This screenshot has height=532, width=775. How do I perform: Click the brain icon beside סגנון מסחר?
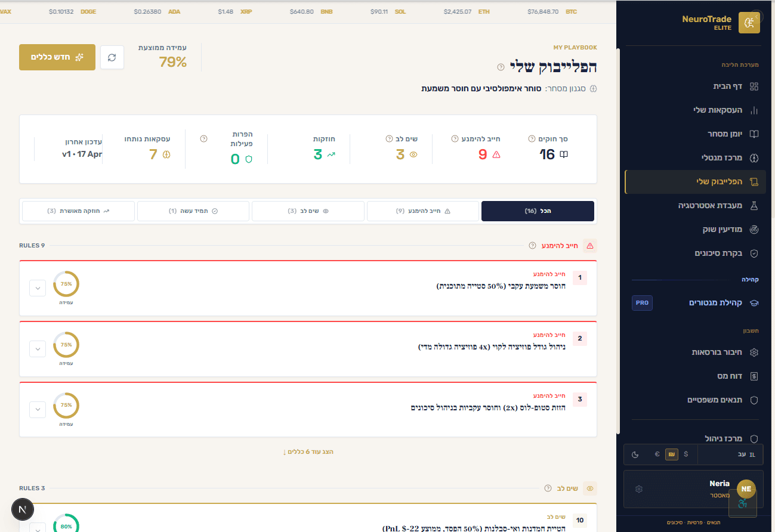pyautogui.click(x=593, y=89)
